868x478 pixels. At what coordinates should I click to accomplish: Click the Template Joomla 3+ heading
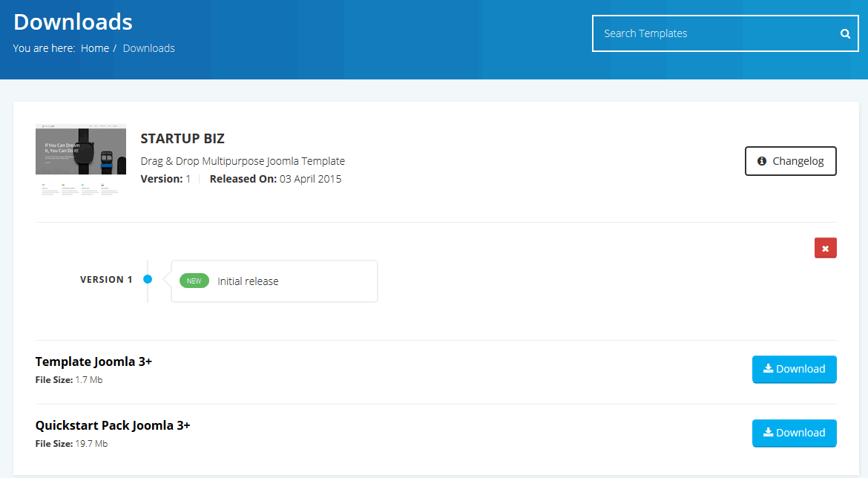[x=93, y=361]
